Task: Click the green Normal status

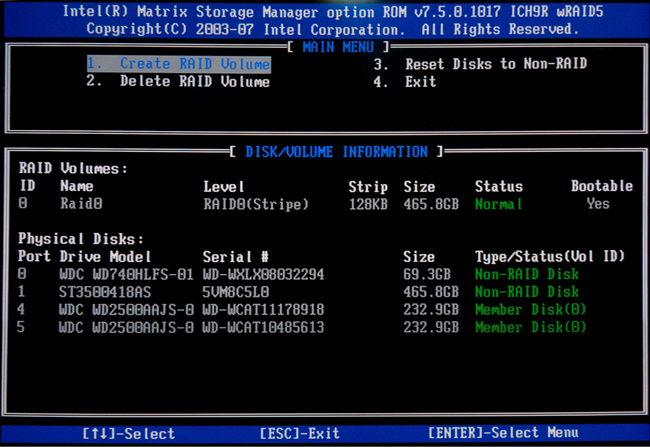Action: [498, 204]
